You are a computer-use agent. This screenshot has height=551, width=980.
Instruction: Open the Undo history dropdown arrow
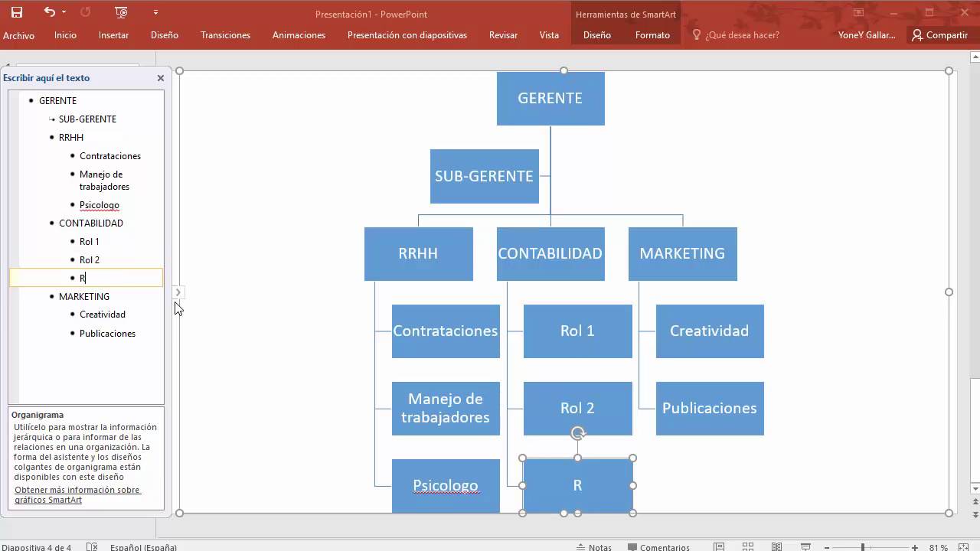pyautogui.click(x=64, y=12)
